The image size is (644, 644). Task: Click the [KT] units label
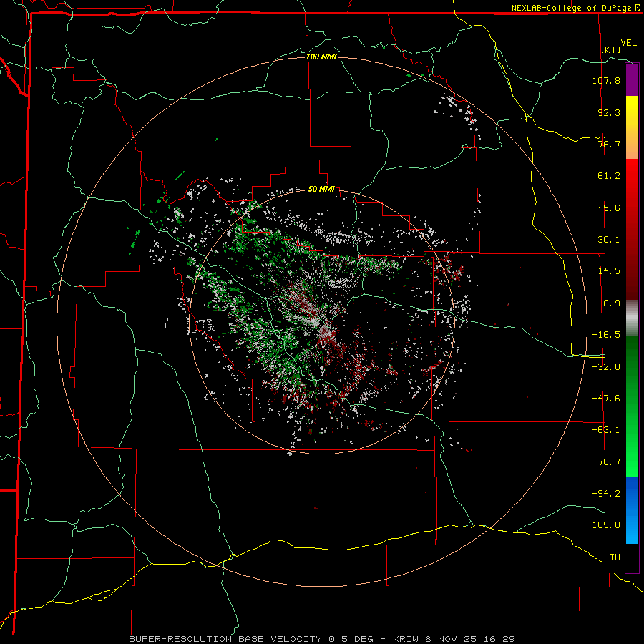[x=611, y=49]
